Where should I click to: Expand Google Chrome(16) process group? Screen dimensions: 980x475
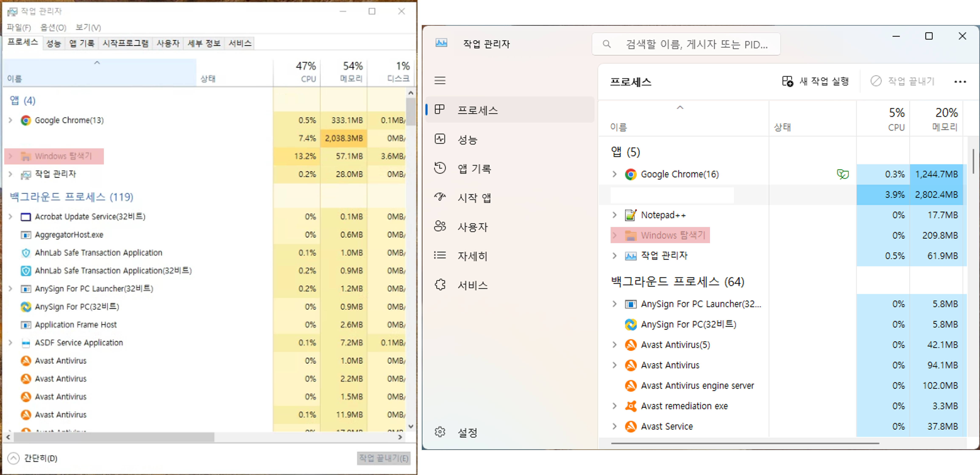point(614,174)
